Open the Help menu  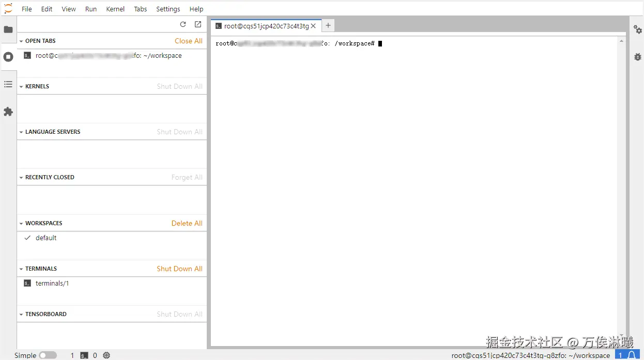(196, 9)
